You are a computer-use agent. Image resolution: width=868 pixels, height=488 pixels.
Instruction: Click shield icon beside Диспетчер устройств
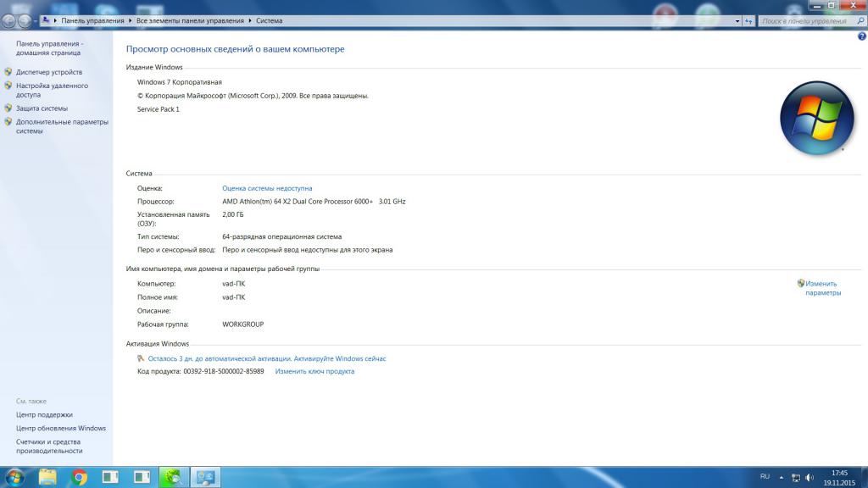coord(8,72)
